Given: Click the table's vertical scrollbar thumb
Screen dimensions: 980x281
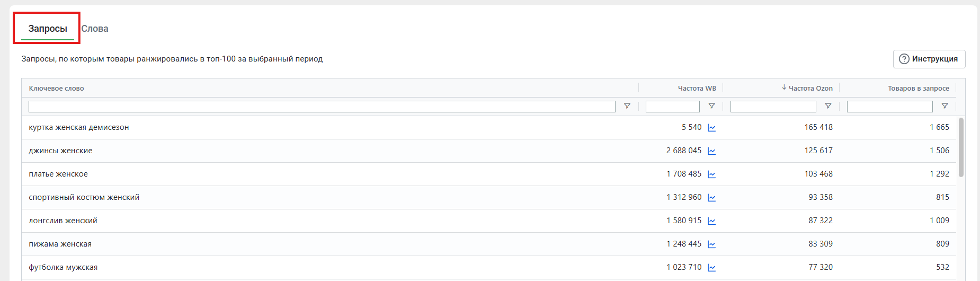Looking at the screenshot, I should click(x=961, y=147).
